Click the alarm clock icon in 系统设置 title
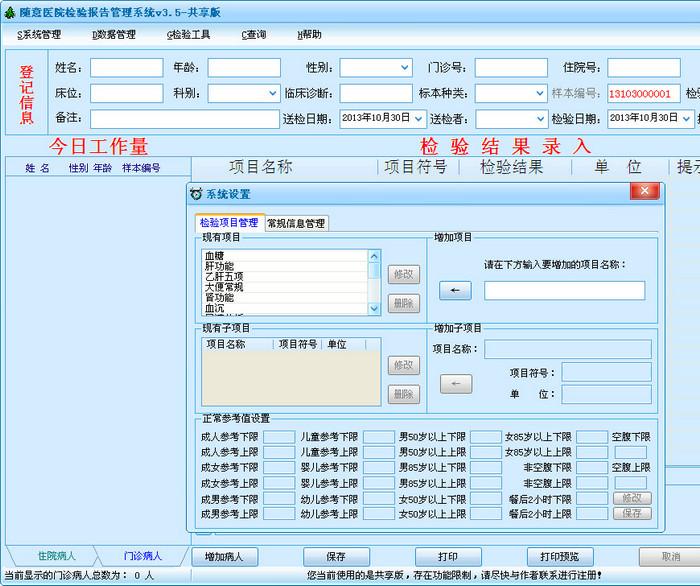 (x=196, y=194)
